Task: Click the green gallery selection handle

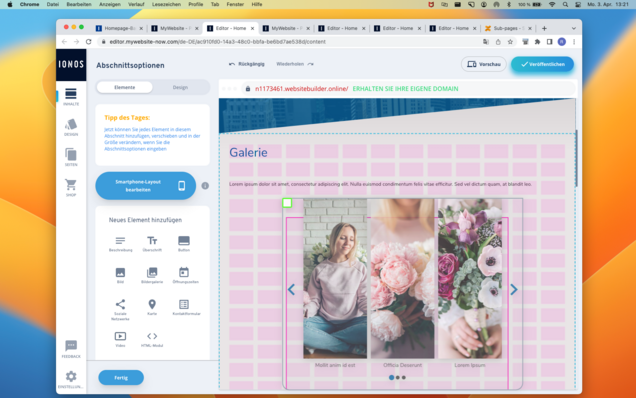Action: coord(287,203)
